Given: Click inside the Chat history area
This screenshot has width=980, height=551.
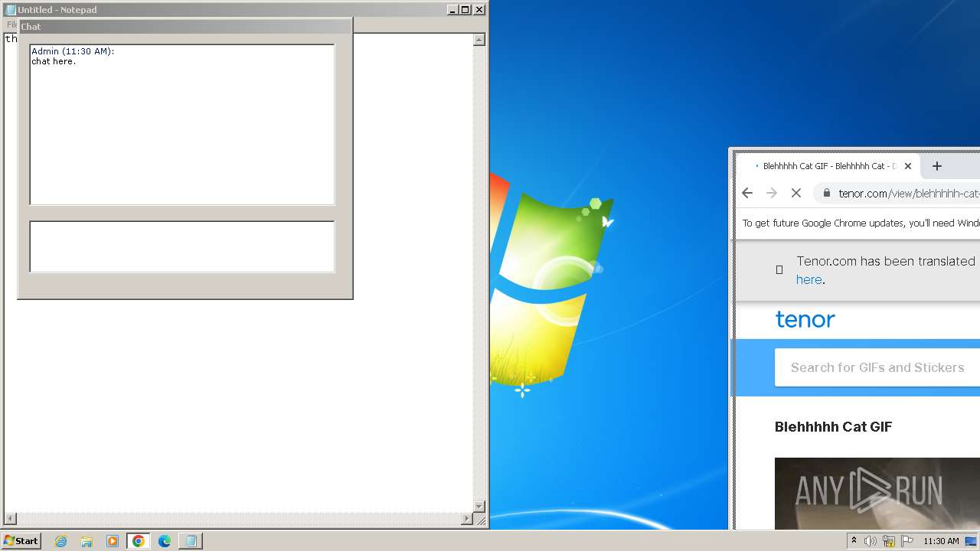Looking at the screenshot, I should pos(182,125).
